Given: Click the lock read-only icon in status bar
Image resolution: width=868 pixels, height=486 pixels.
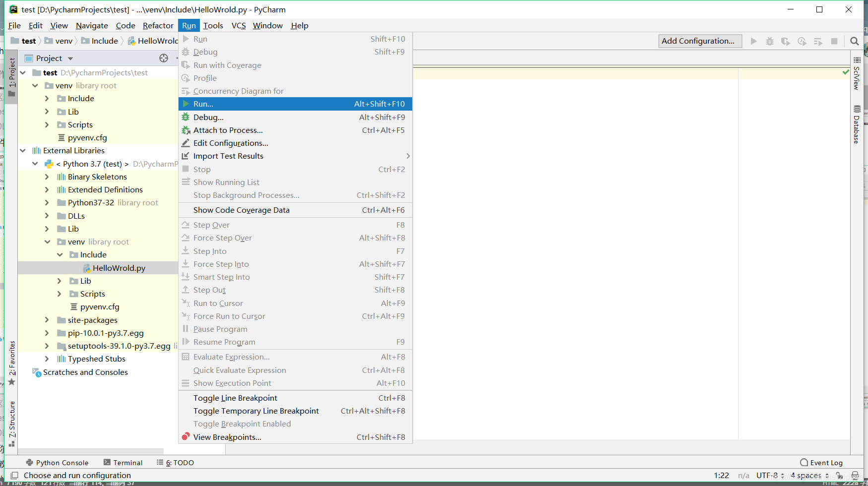Looking at the screenshot, I should (839, 475).
